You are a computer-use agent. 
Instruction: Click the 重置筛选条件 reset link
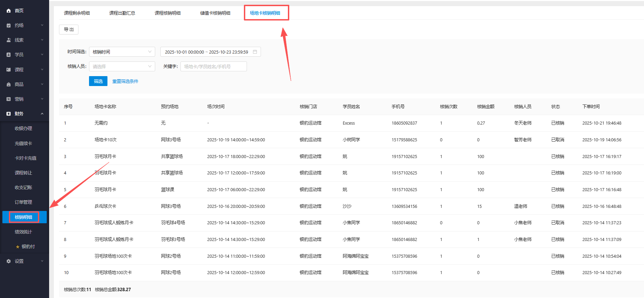(125, 81)
